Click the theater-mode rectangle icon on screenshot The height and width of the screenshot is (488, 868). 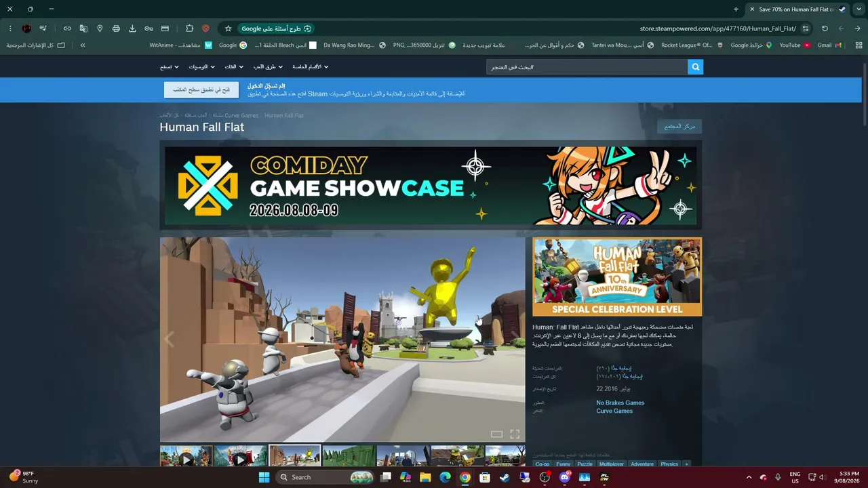point(496,434)
